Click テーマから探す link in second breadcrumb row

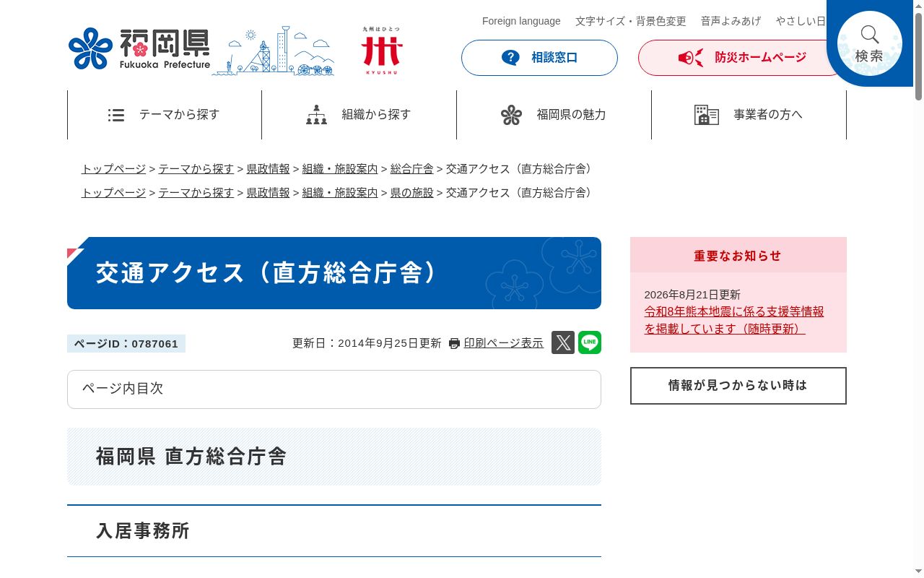tap(196, 193)
